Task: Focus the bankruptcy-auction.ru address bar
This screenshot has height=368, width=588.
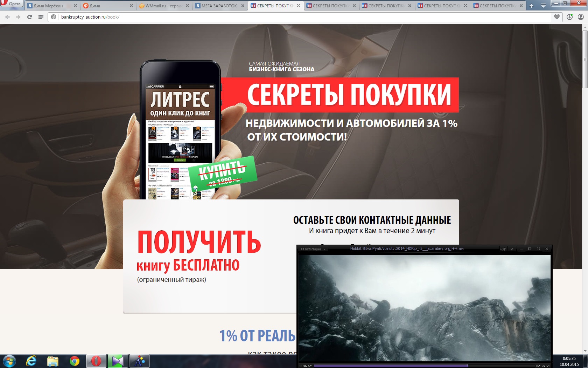Action: (299, 17)
